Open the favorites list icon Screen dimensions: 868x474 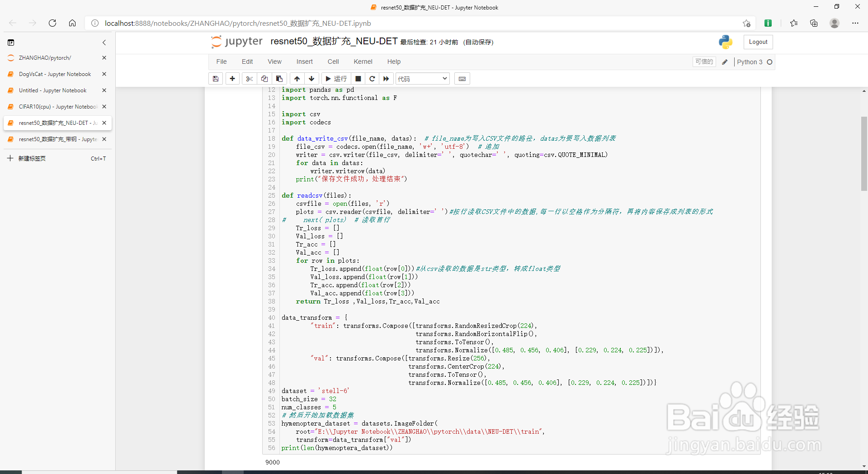[x=794, y=23]
